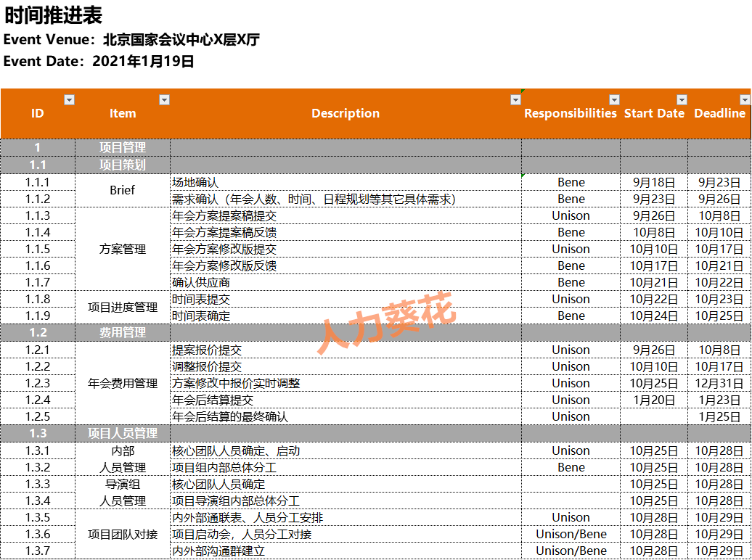Image resolution: width=752 pixels, height=560 pixels.
Task: Click the Responsibilities column filter icon
Action: coord(615,100)
